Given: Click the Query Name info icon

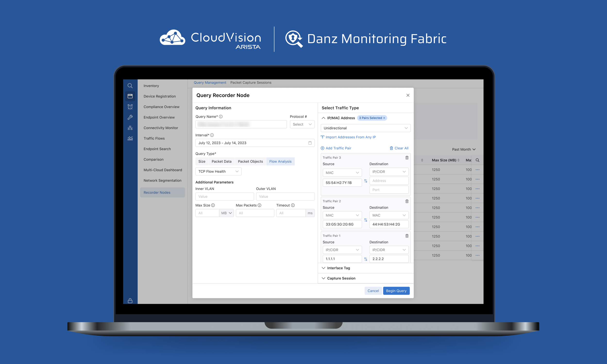Looking at the screenshot, I should coord(220,116).
